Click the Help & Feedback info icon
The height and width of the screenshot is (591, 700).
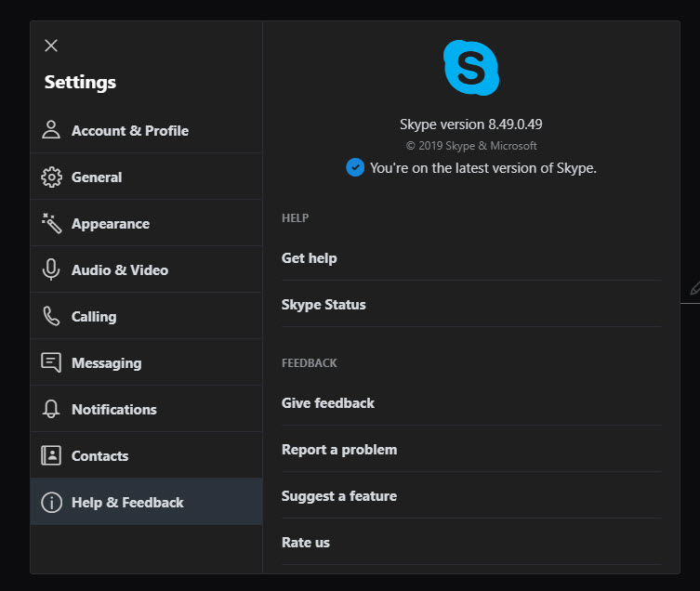point(51,502)
